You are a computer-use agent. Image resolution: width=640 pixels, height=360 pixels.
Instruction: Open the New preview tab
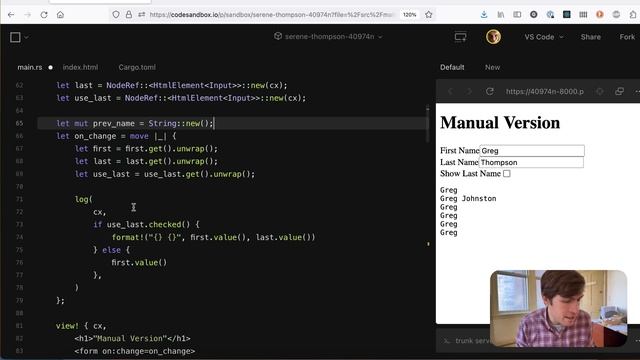pyautogui.click(x=492, y=67)
